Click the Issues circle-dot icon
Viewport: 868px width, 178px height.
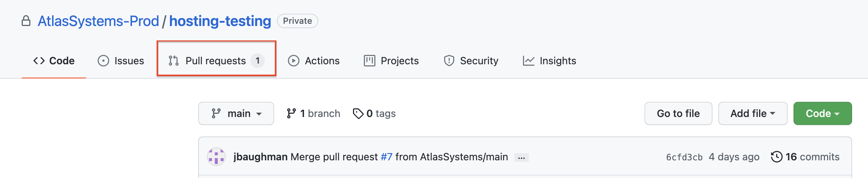tap(103, 61)
